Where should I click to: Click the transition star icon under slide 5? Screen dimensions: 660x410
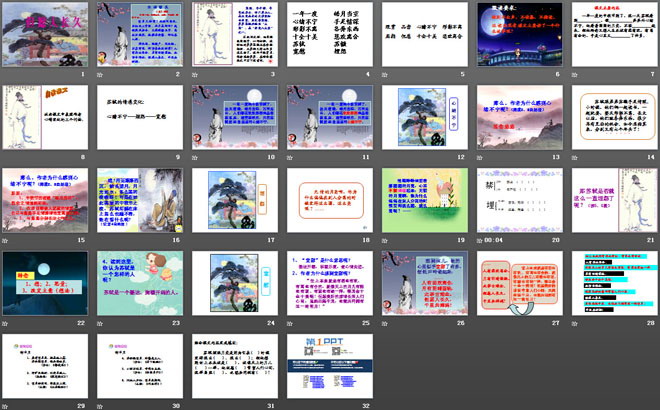click(x=385, y=75)
